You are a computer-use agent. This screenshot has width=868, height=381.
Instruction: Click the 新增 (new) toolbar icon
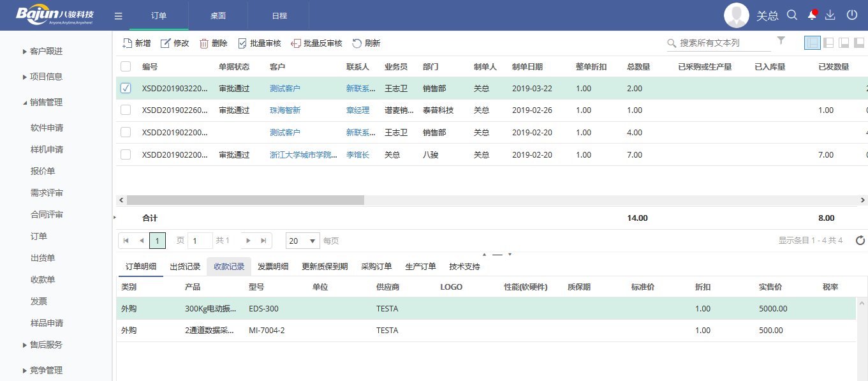point(127,43)
